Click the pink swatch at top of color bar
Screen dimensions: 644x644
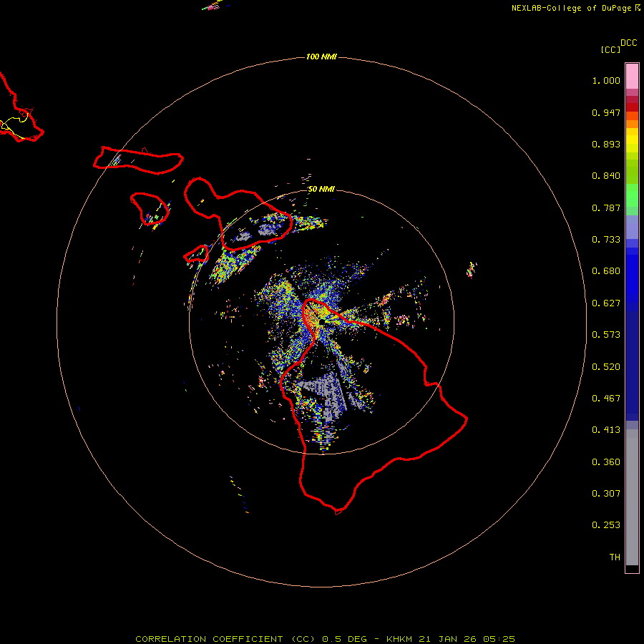[632, 77]
